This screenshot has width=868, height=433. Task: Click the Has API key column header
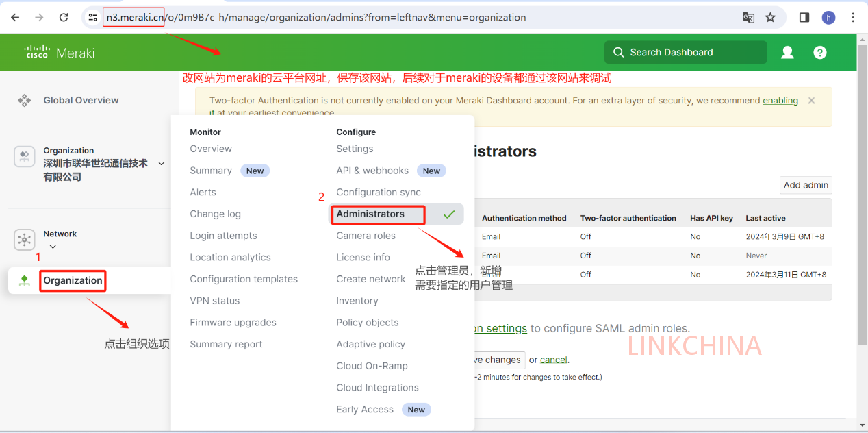tap(711, 218)
